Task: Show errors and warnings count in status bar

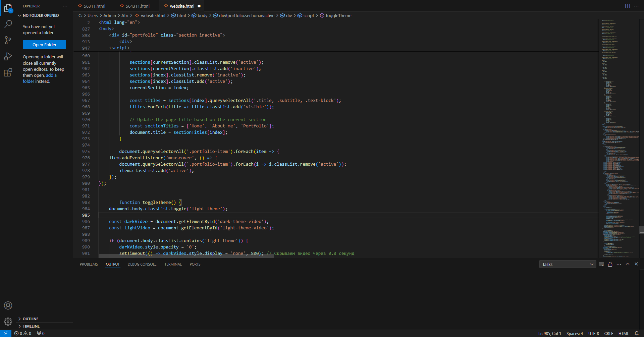Action: 23,333
